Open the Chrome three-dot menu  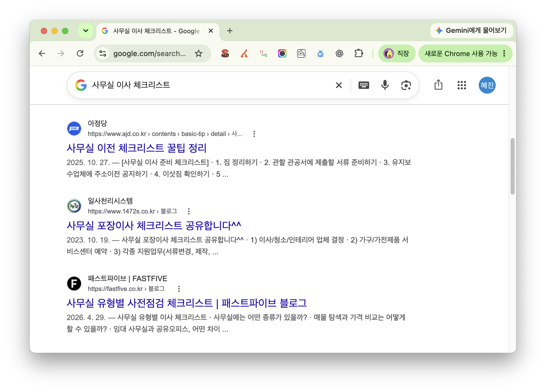pyautogui.click(x=504, y=53)
